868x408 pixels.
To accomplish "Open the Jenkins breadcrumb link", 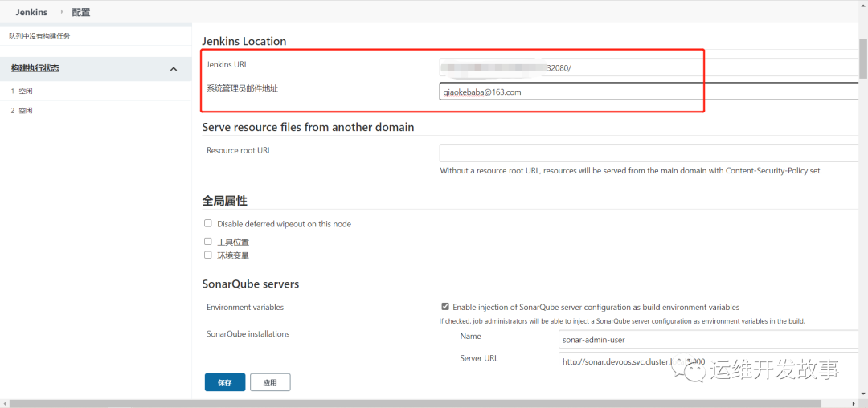I will [31, 12].
